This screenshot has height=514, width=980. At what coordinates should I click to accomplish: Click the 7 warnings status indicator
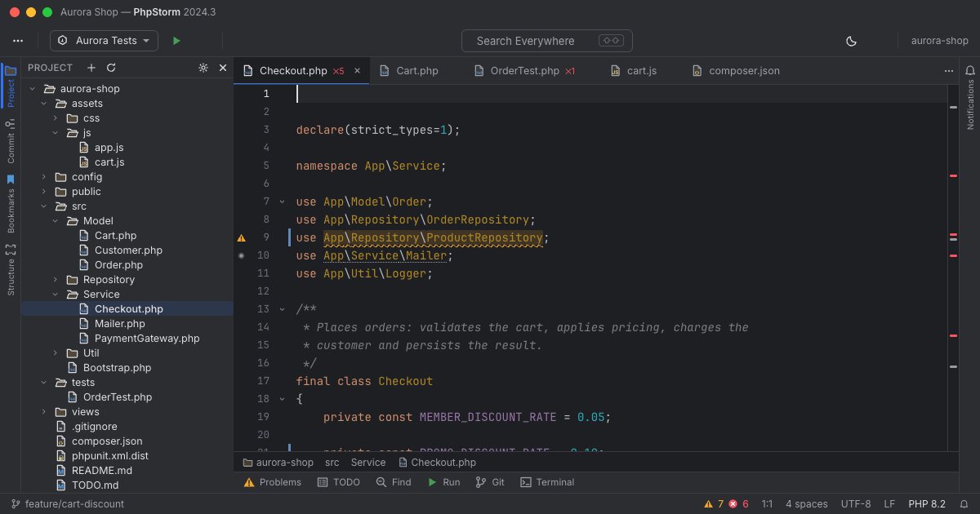coord(714,504)
